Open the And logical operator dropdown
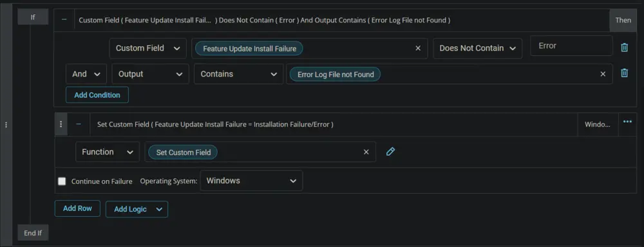Image resolution: width=644 pixels, height=247 pixels. [x=86, y=74]
